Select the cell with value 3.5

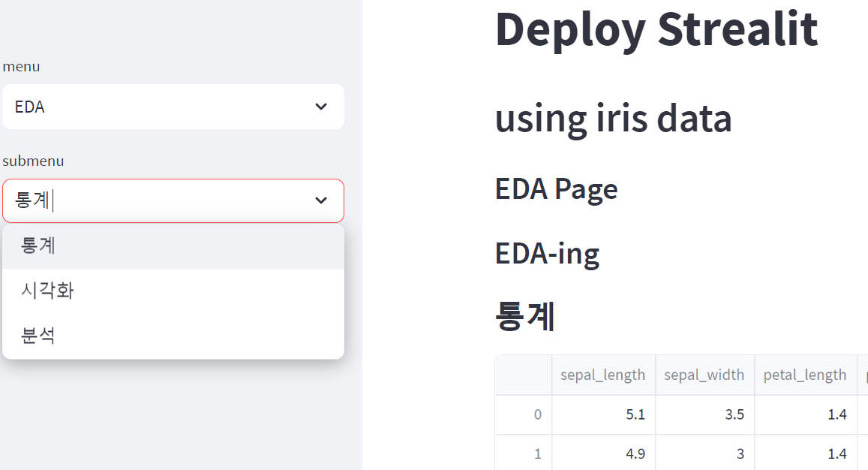704,414
